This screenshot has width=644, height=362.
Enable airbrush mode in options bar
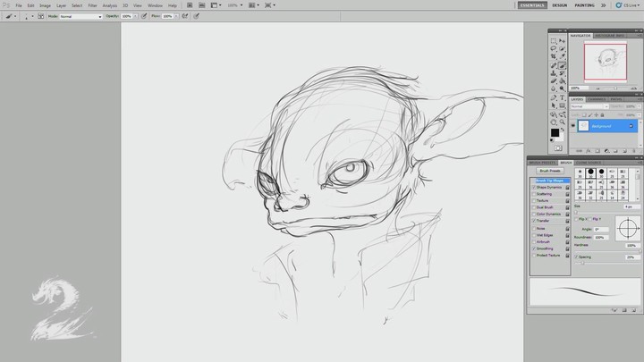[x=185, y=16]
